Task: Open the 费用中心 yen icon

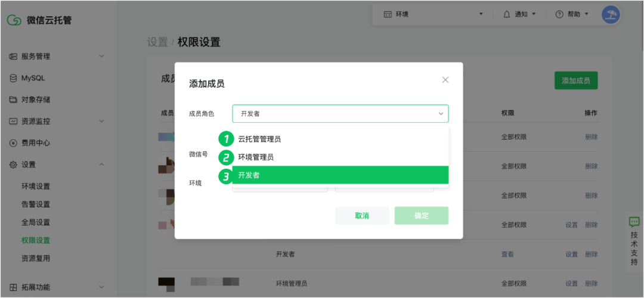Action: 13,143
